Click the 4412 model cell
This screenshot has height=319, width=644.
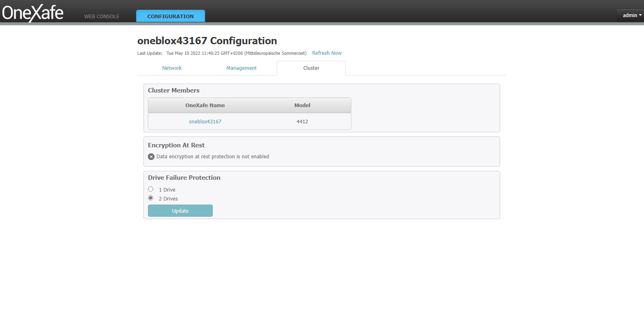[302, 122]
